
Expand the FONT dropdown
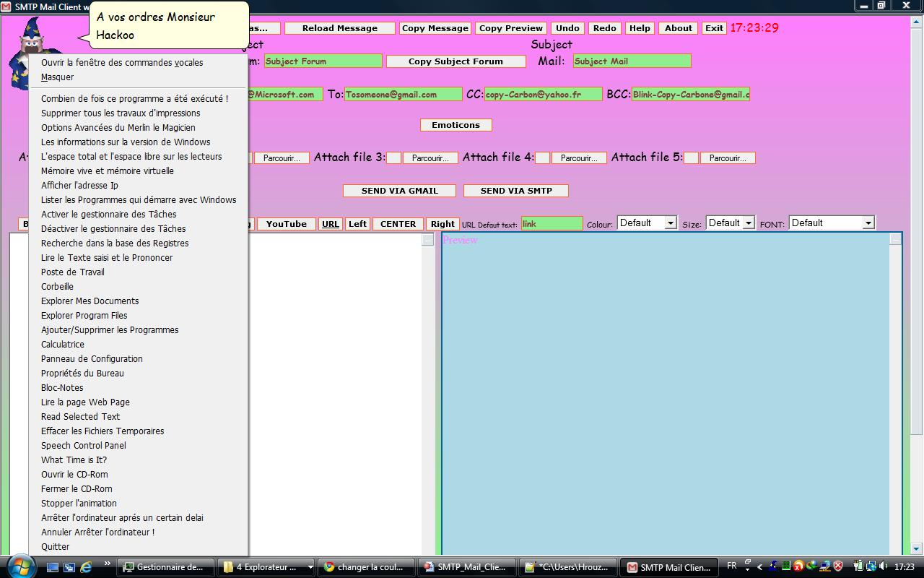tap(868, 223)
